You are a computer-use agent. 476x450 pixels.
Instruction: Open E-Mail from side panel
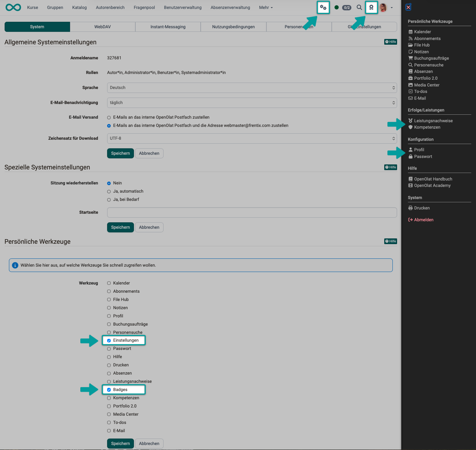click(x=417, y=98)
